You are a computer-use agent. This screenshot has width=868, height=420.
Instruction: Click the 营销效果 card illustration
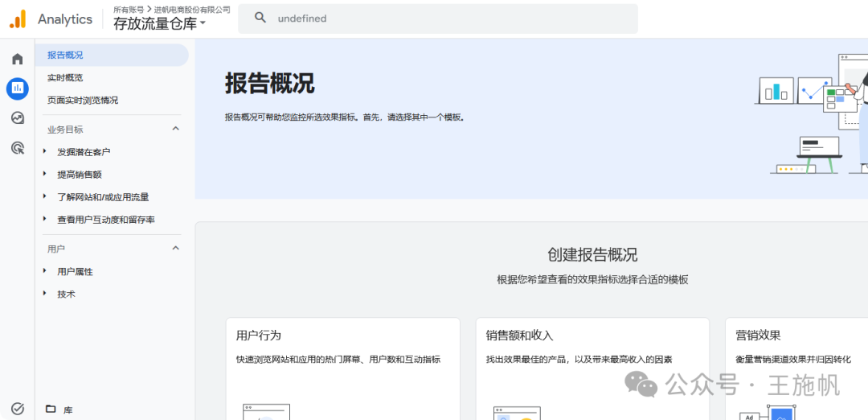(769, 412)
